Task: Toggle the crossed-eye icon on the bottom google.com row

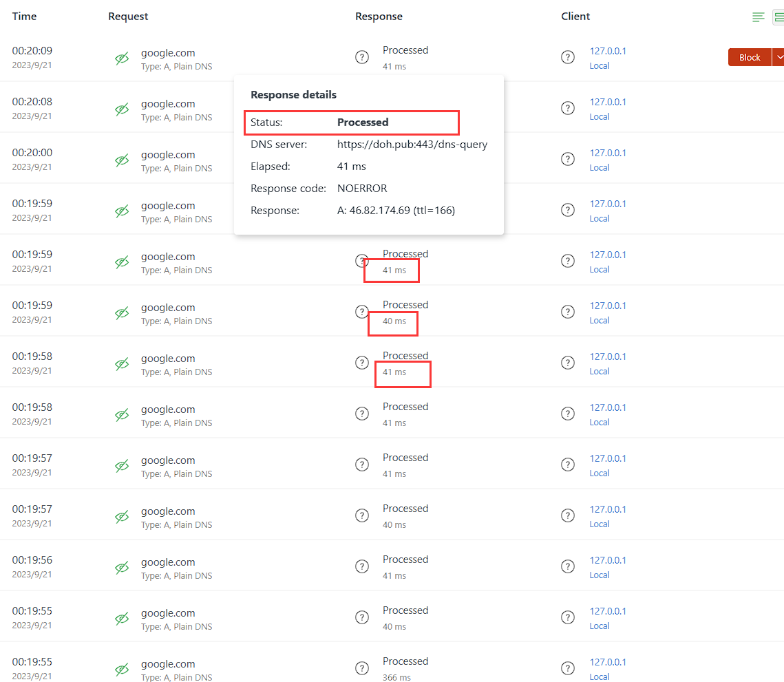Action: pos(122,670)
